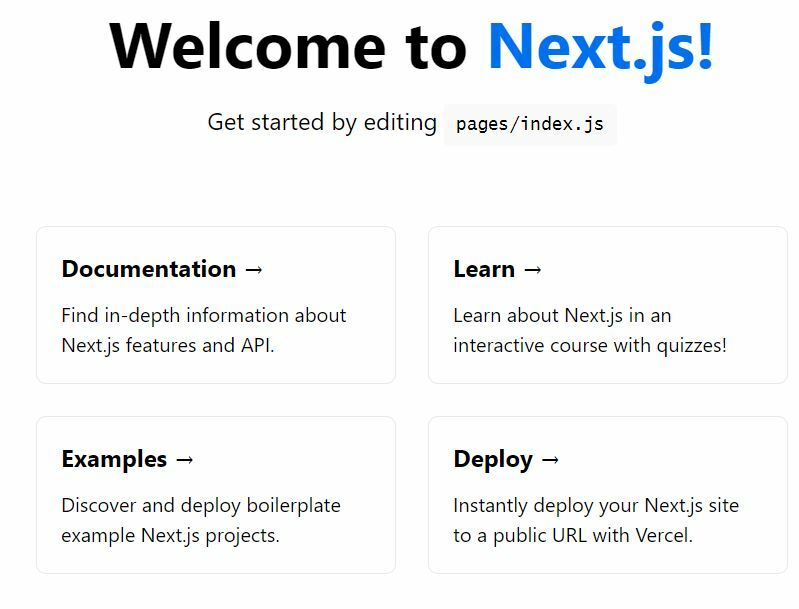Click the arrow next to Deploy
This screenshot has height=609, width=799.
point(550,460)
